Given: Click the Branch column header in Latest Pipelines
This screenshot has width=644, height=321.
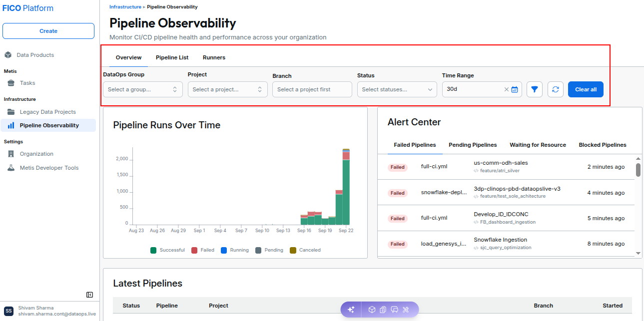Looking at the screenshot, I should [543, 306].
